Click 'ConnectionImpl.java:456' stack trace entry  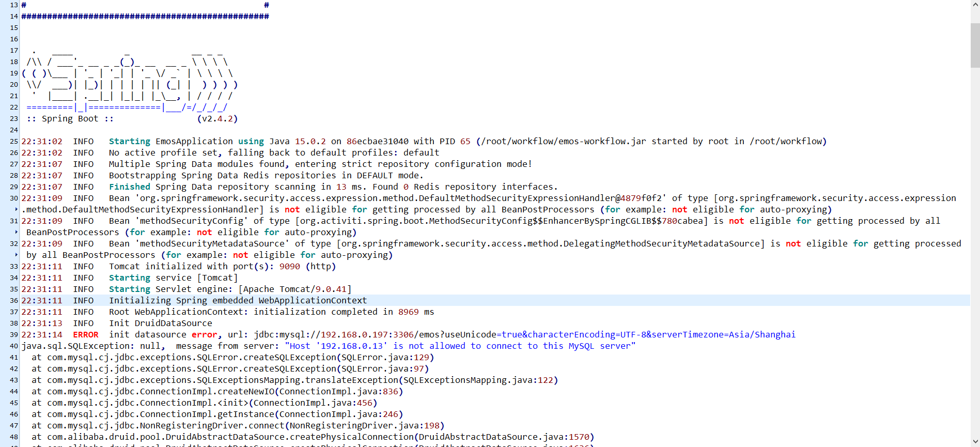click(x=313, y=403)
